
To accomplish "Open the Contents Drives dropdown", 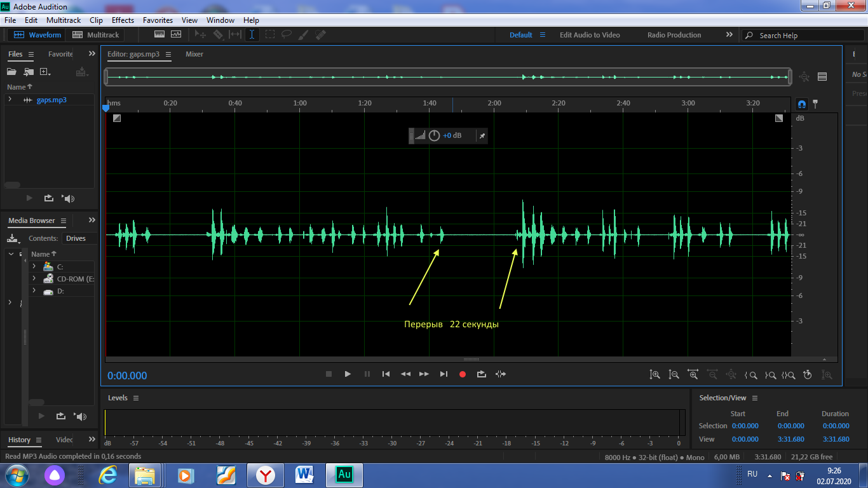I will pyautogui.click(x=79, y=238).
